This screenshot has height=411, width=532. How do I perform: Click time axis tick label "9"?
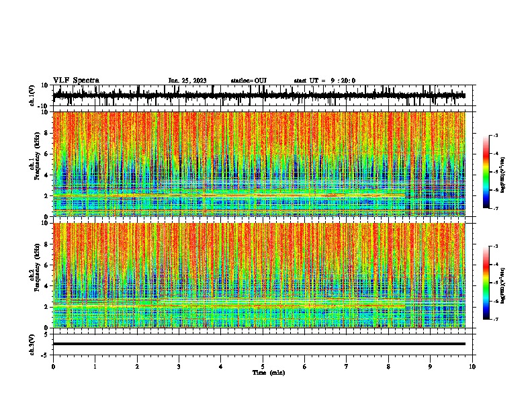pyautogui.click(x=430, y=367)
